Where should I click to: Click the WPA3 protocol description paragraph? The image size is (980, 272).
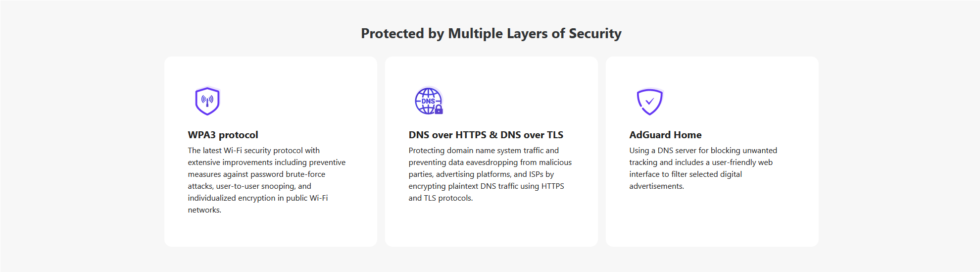pyautogui.click(x=267, y=180)
